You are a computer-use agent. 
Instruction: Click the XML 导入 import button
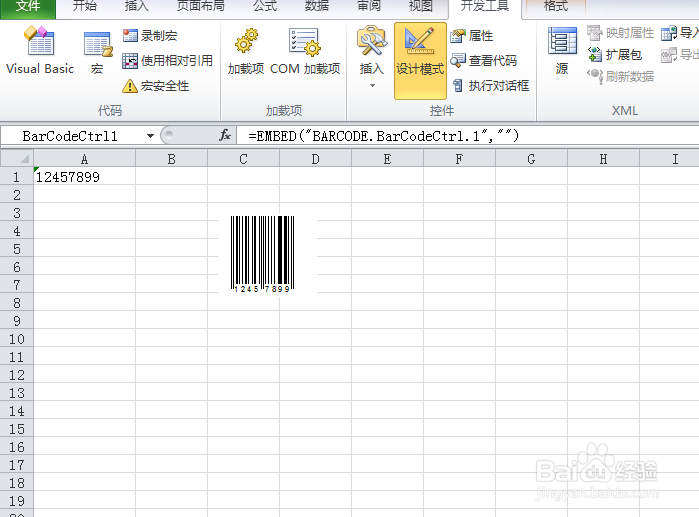pyautogui.click(x=679, y=33)
